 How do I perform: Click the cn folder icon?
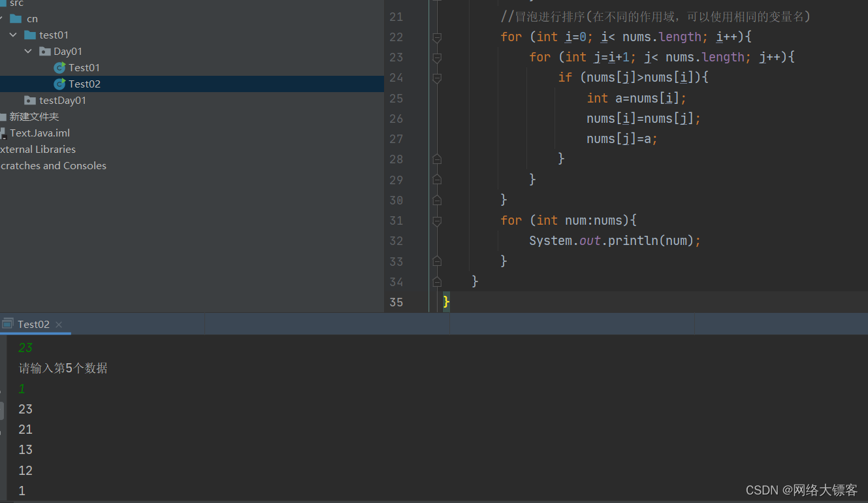(16, 18)
